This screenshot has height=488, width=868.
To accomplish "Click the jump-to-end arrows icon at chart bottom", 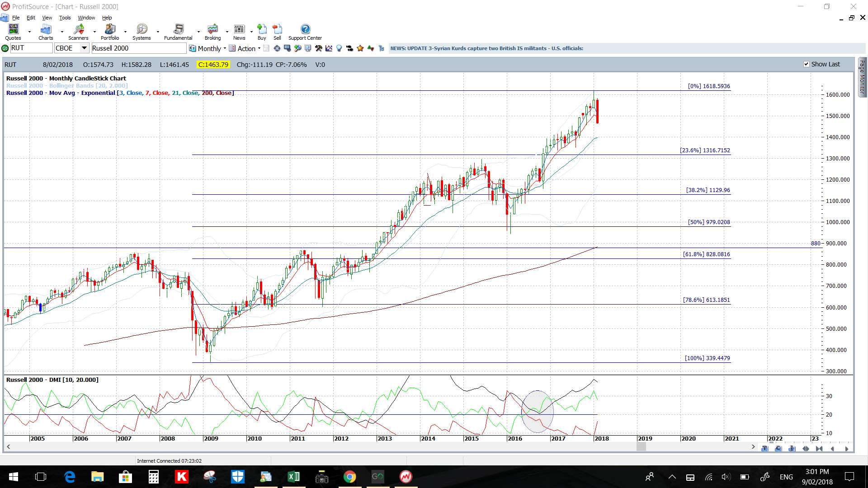I will [819, 449].
